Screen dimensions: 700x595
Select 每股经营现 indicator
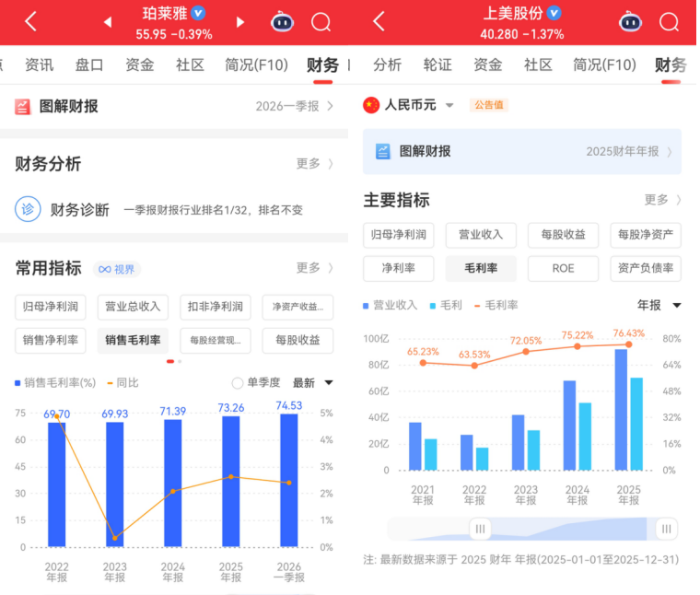coord(216,340)
